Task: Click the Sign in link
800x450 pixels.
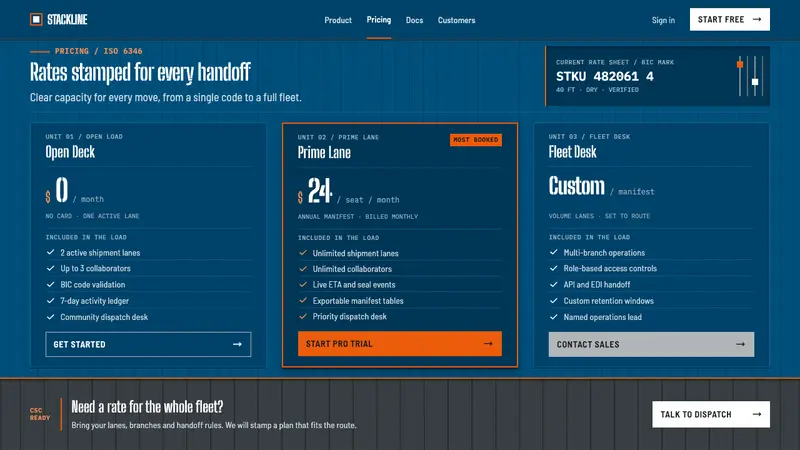Action: click(663, 20)
